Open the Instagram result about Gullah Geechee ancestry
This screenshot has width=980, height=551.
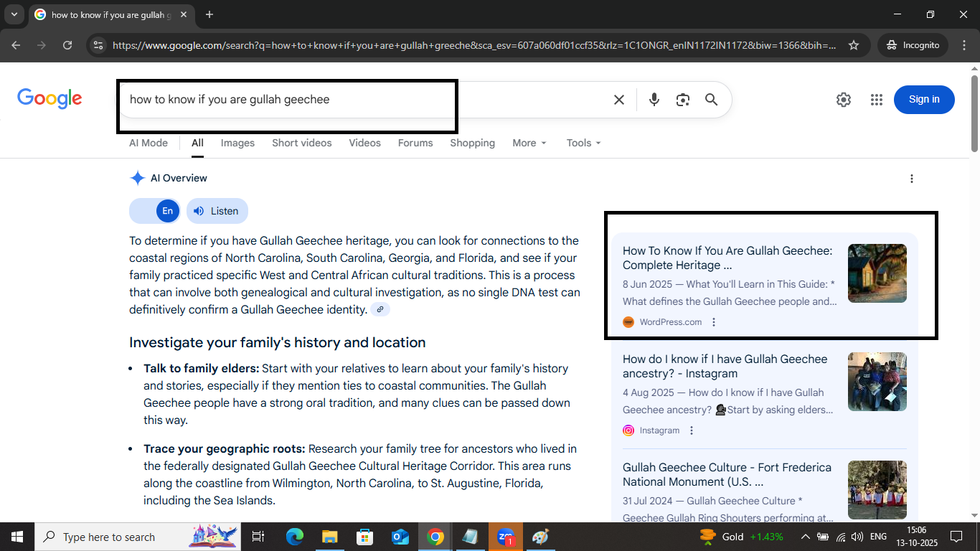[725, 366]
